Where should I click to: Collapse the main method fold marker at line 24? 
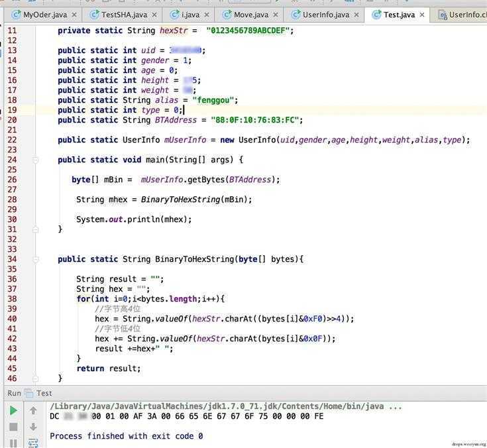[x=35, y=160]
